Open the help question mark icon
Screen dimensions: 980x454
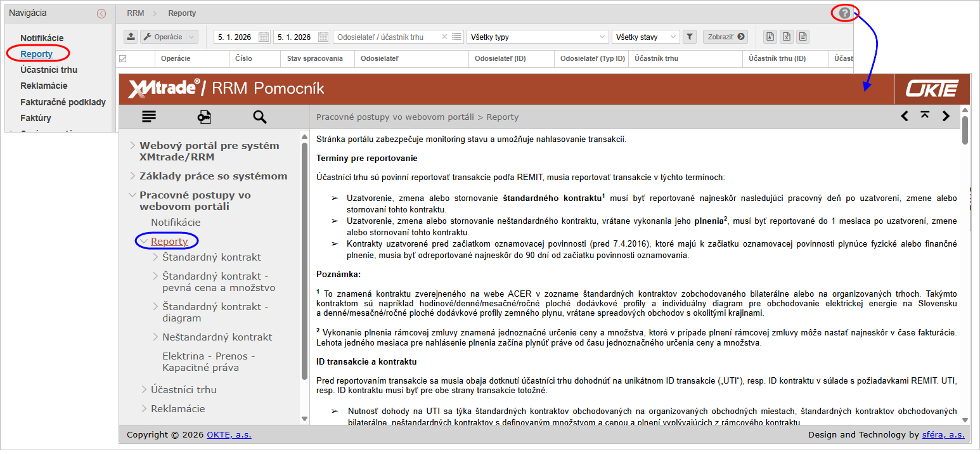point(844,13)
